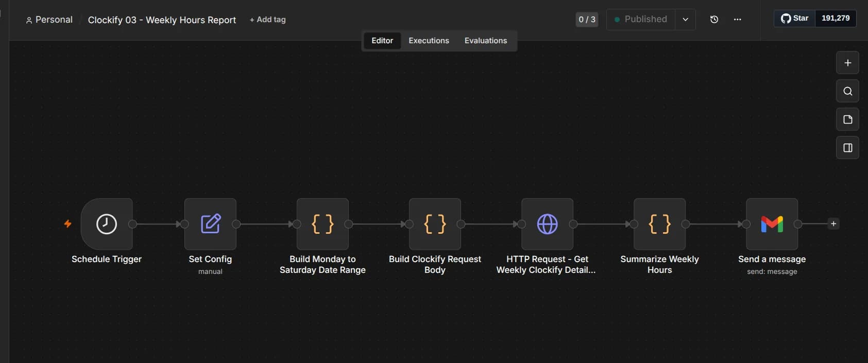868x363 pixels.
Task: Open the Personal project breadcrumb
Action: (49, 20)
